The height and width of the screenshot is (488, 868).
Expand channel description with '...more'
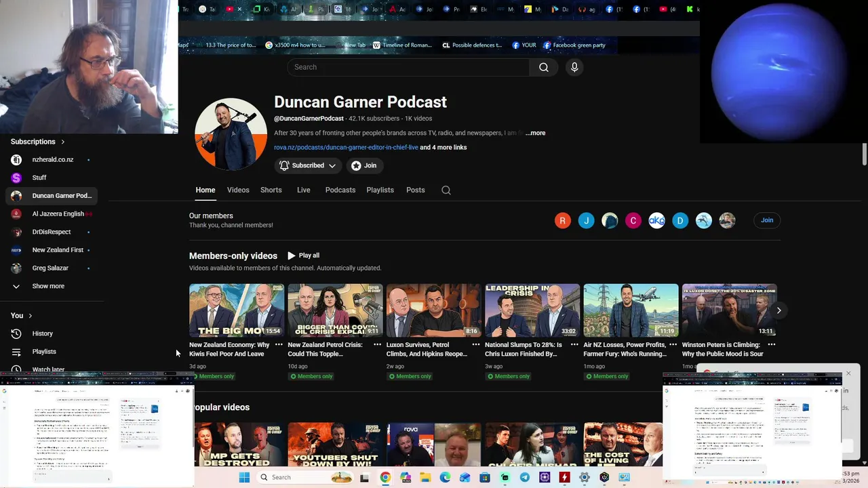[x=535, y=134]
